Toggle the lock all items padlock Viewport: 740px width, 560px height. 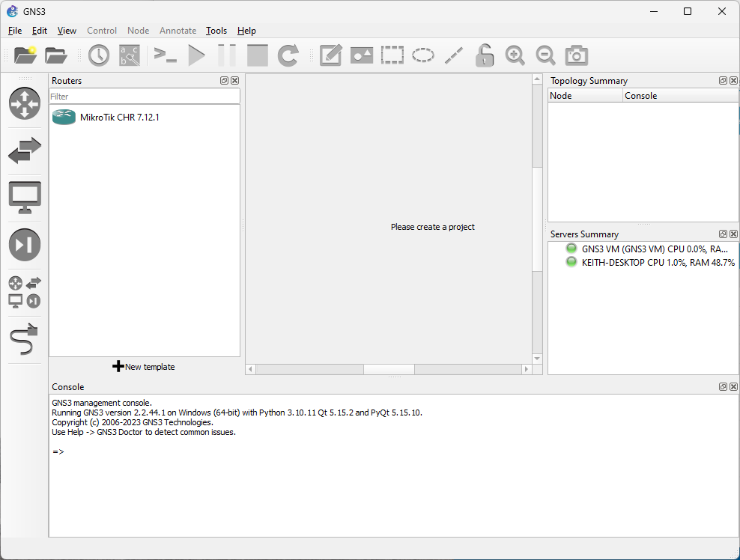pyautogui.click(x=484, y=55)
